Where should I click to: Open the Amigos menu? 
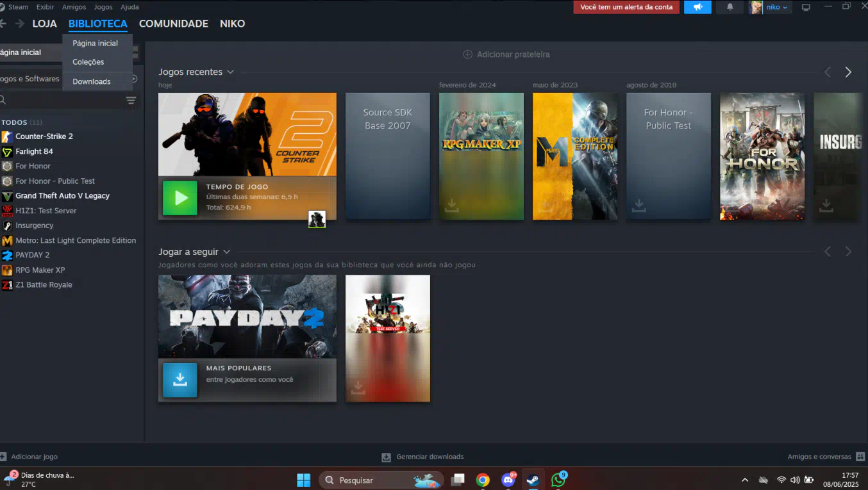pyautogui.click(x=74, y=7)
